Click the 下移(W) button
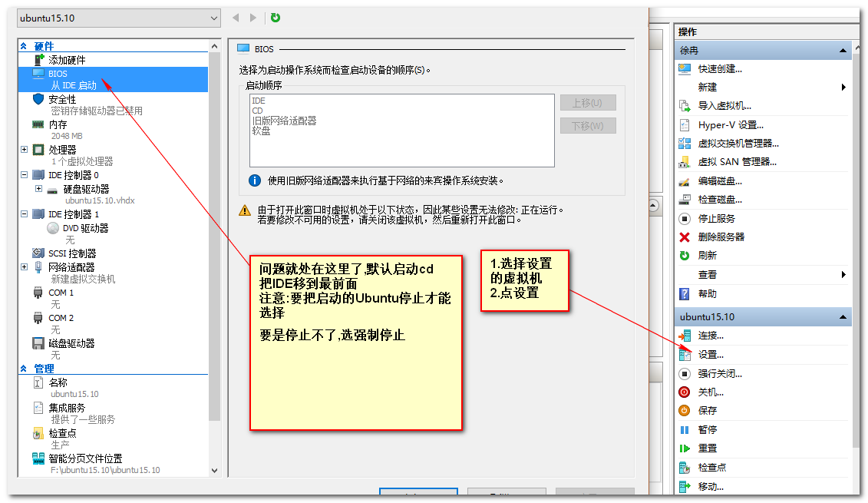The height and width of the screenshot is (503, 868). [588, 126]
